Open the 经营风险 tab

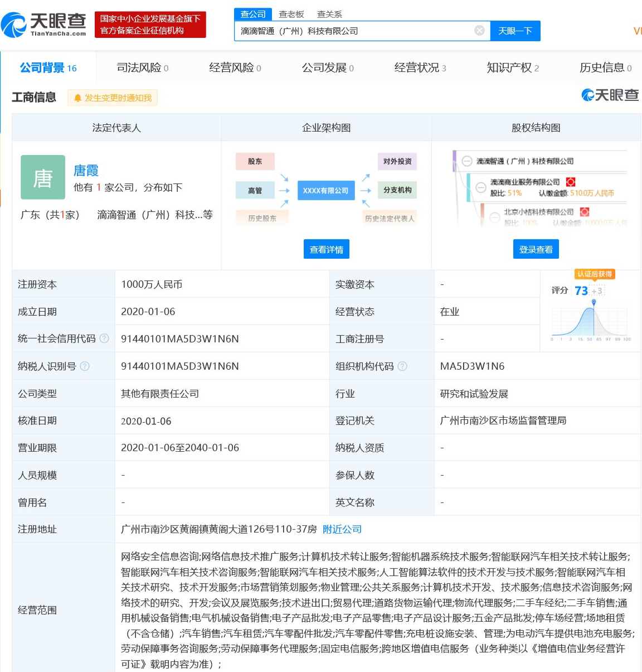(235, 68)
